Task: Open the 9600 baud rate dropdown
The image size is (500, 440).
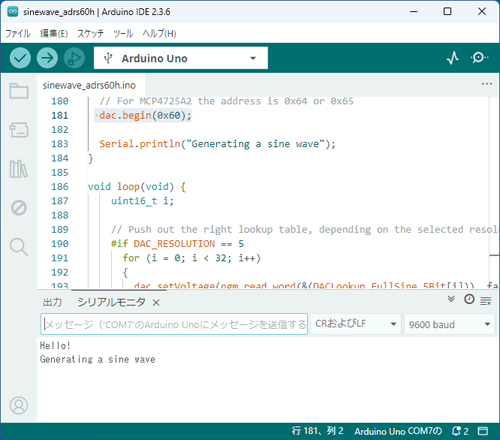Action: [449, 324]
